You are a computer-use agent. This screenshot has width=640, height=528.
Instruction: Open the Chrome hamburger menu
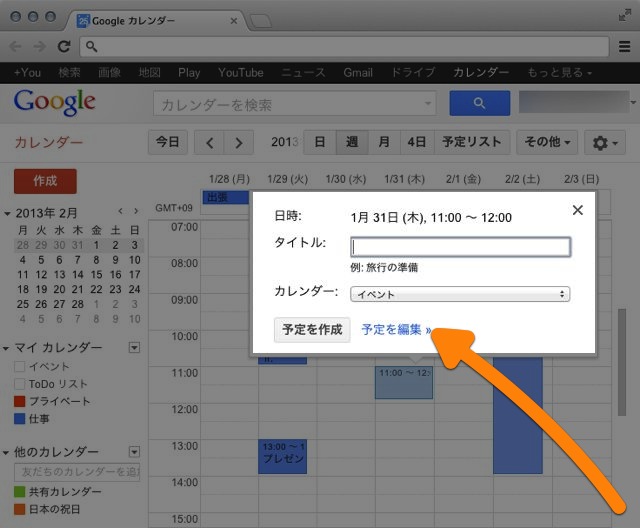coord(624,47)
